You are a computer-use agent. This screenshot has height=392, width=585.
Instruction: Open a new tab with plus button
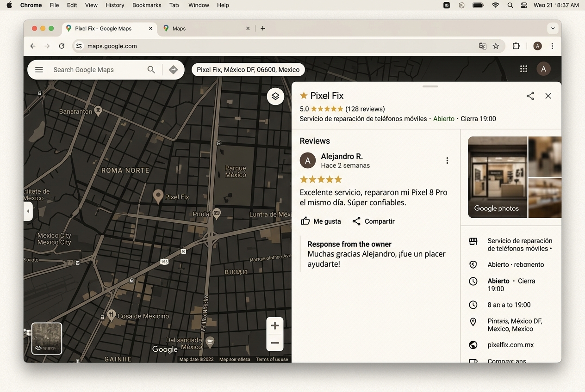coord(262,28)
